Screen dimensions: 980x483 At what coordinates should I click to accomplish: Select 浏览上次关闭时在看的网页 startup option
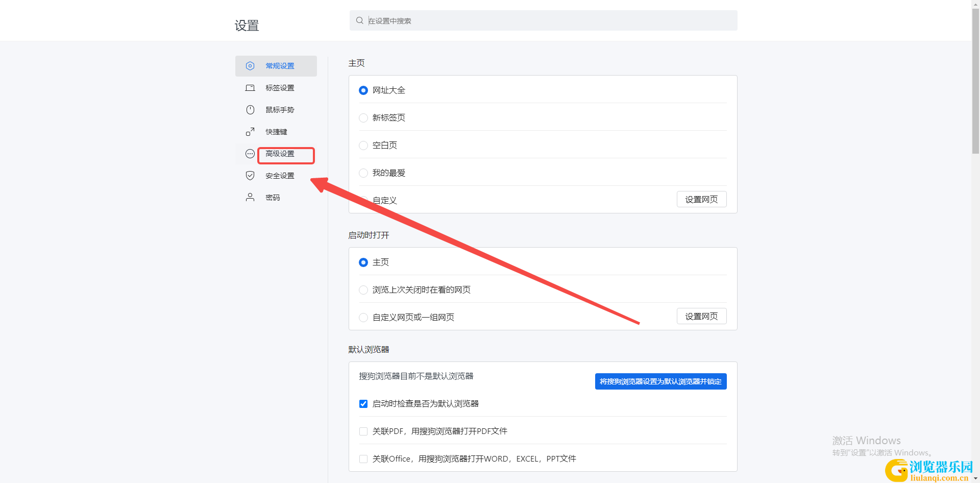(363, 290)
